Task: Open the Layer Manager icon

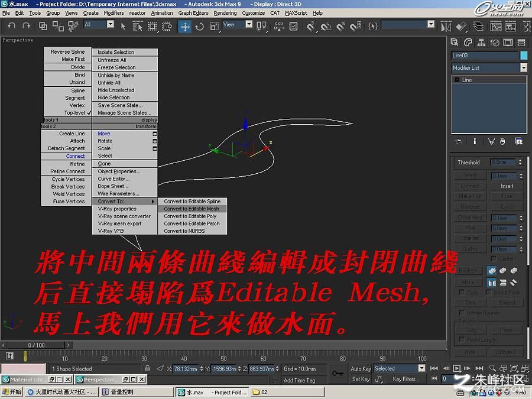Action: click(478, 26)
